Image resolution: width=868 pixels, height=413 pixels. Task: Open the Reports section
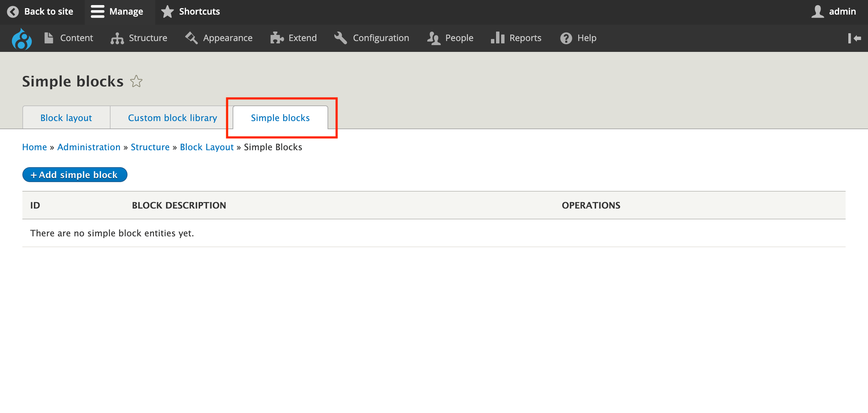click(x=516, y=38)
